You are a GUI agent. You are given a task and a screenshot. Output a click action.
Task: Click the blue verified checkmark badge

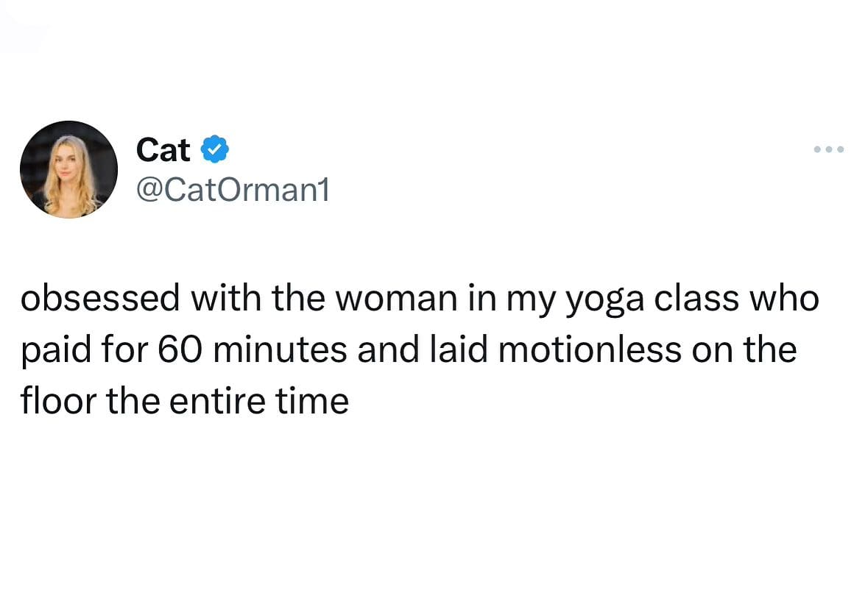215,150
